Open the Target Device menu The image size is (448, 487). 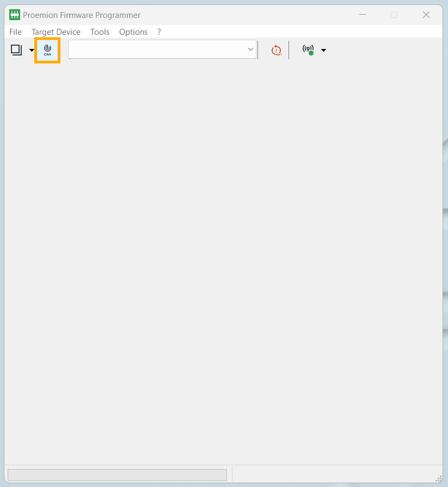point(56,32)
